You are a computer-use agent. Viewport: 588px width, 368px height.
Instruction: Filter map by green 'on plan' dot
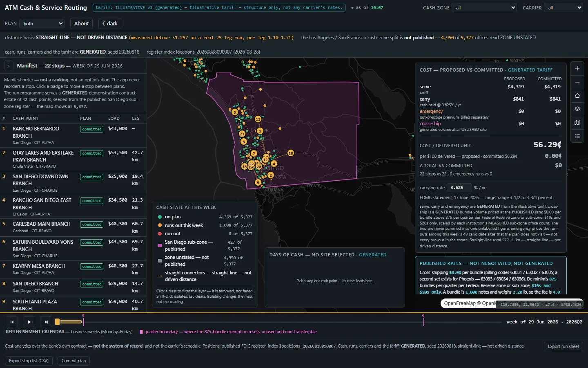click(160, 217)
